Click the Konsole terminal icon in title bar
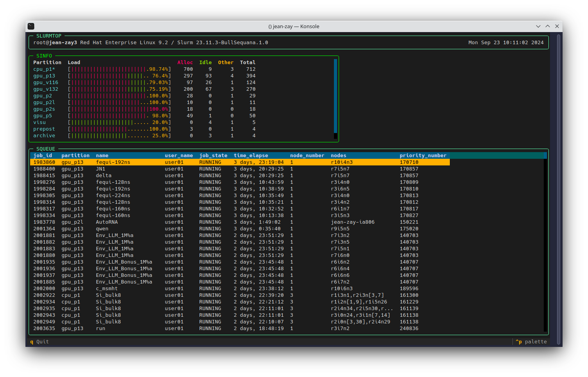The image size is (588, 377). (31, 26)
